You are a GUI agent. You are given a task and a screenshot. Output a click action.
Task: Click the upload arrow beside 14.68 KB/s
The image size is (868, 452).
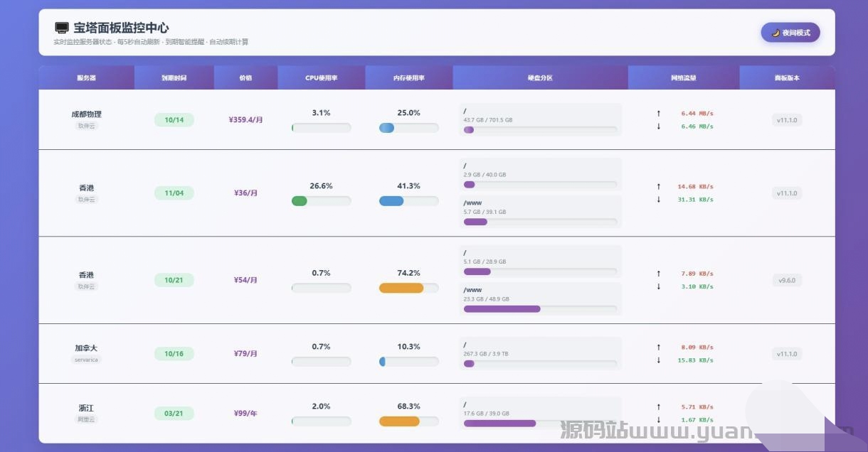coord(658,187)
